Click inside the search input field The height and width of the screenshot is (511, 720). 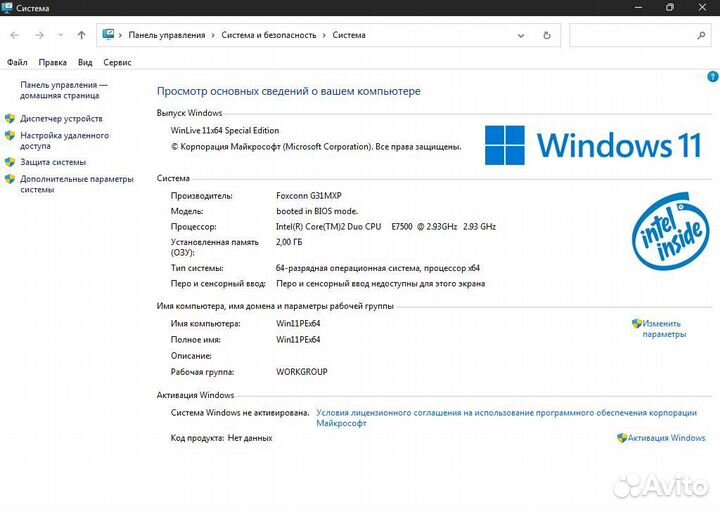click(x=628, y=35)
